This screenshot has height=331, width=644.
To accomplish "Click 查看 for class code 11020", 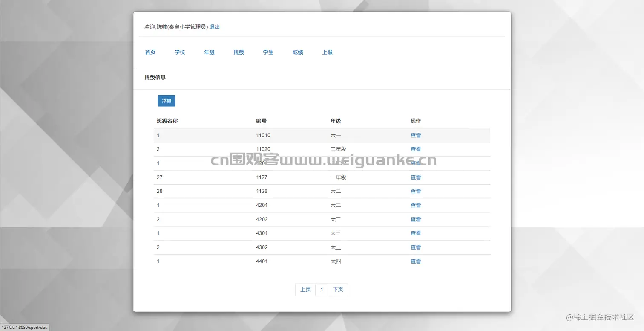I will [416, 149].
